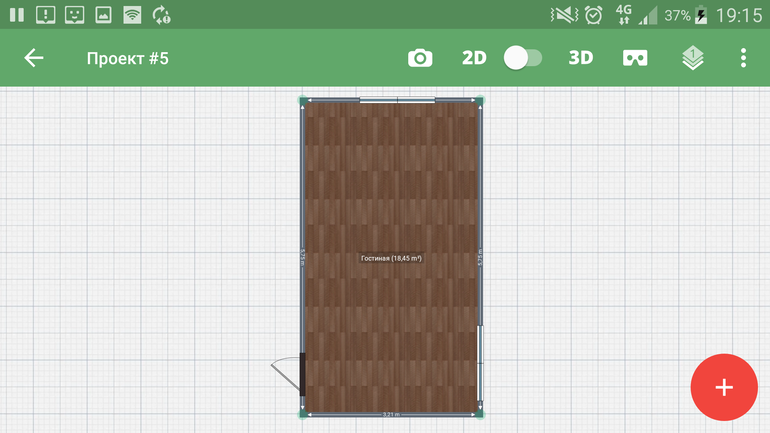
Task: Tap the back arrow to exit project
Action: point(34,58)
